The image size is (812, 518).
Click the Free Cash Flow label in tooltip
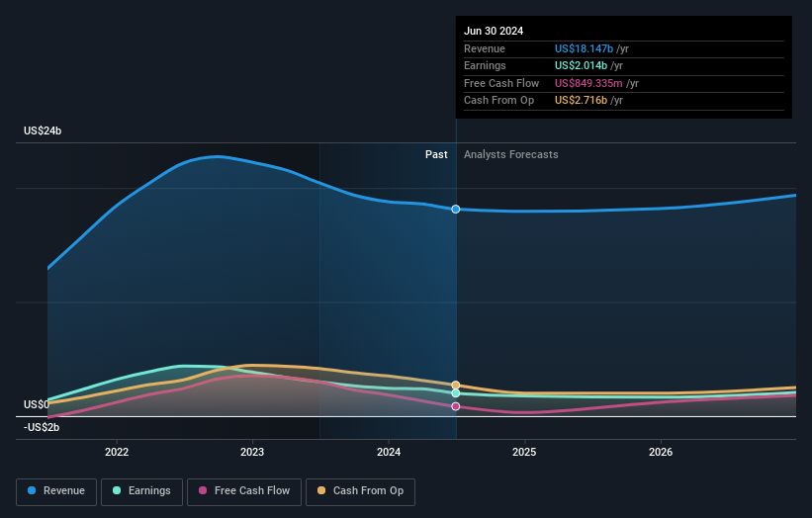[x=501, y=83]
